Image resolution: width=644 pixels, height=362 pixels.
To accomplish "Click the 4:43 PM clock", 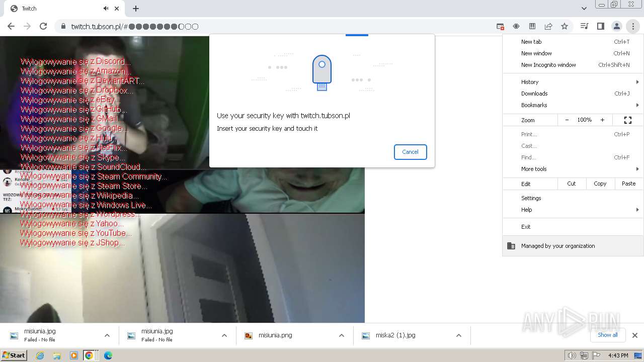I will tap(618, 355).
